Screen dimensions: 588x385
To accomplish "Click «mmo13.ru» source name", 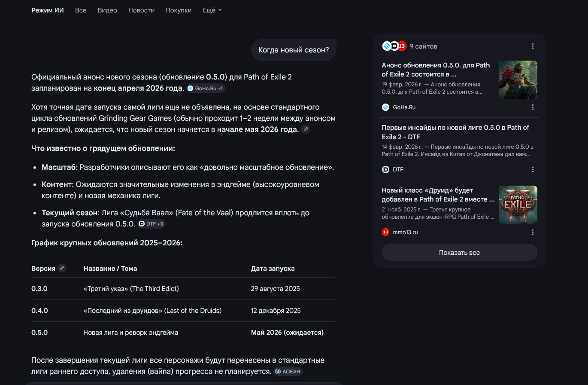I will click(x=405, y=232).
